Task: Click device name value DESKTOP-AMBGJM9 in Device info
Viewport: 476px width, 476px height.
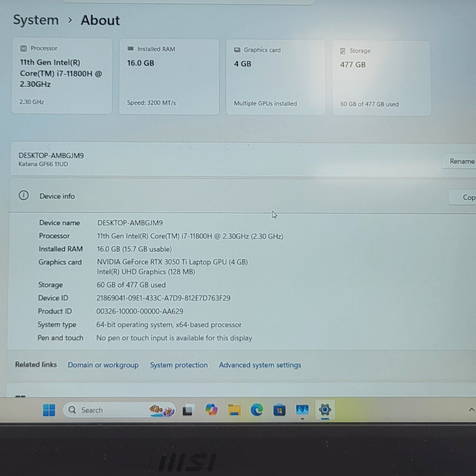Action: (x=130, y=223)
